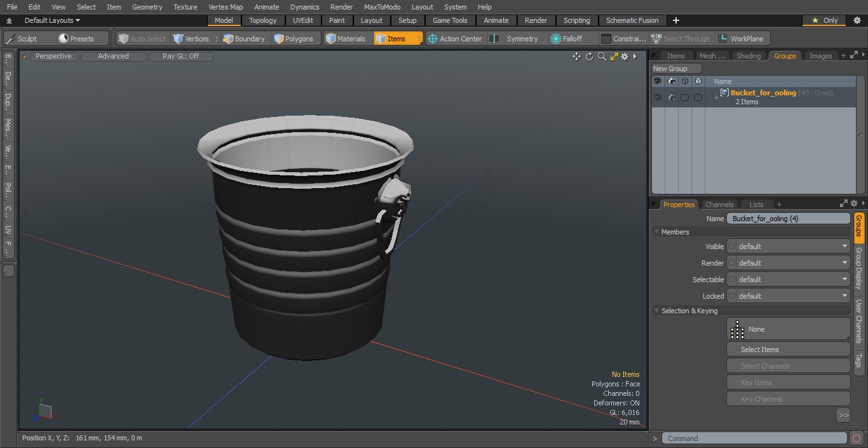Open WorkPlane options
Screen dimensions: 868x448
742,39
